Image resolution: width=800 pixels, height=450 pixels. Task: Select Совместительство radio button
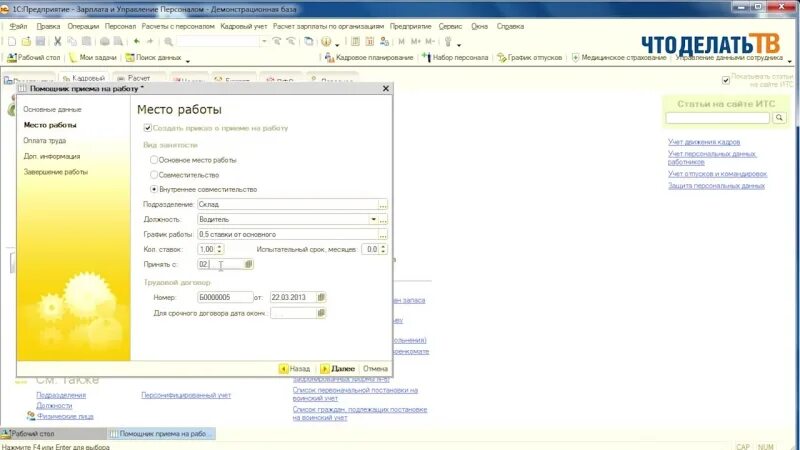click(154, 174)
